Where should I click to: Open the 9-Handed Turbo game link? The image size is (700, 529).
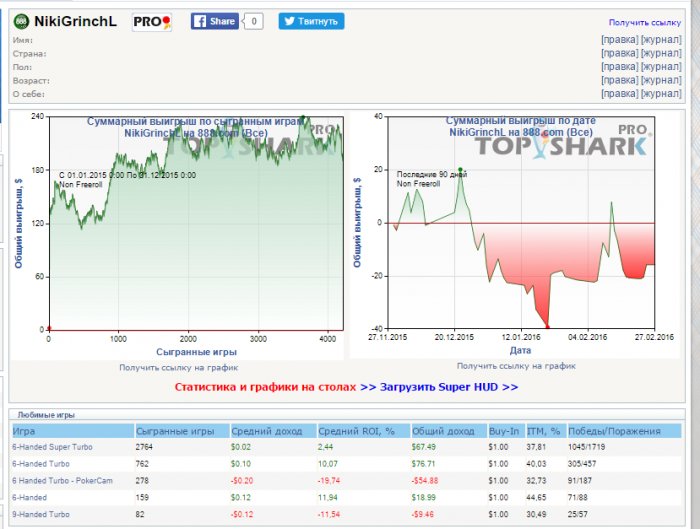tap(41, 514)
